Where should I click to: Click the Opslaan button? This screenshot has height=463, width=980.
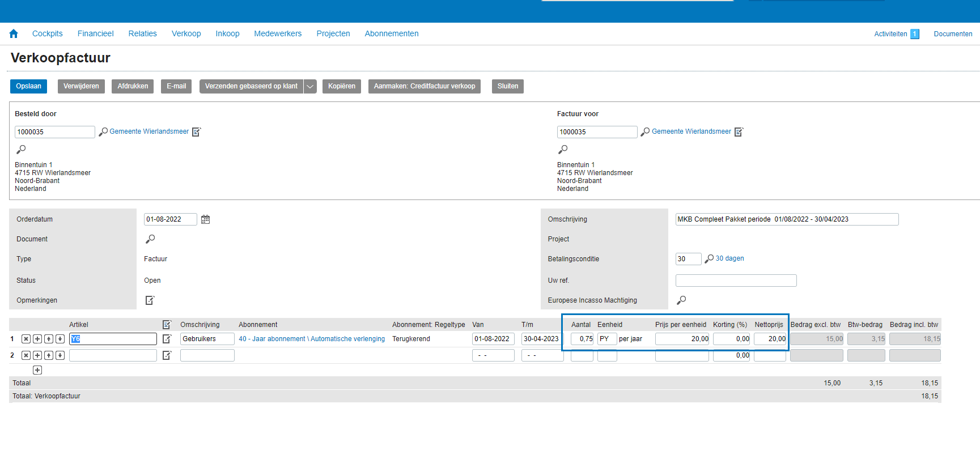point(28,86)
